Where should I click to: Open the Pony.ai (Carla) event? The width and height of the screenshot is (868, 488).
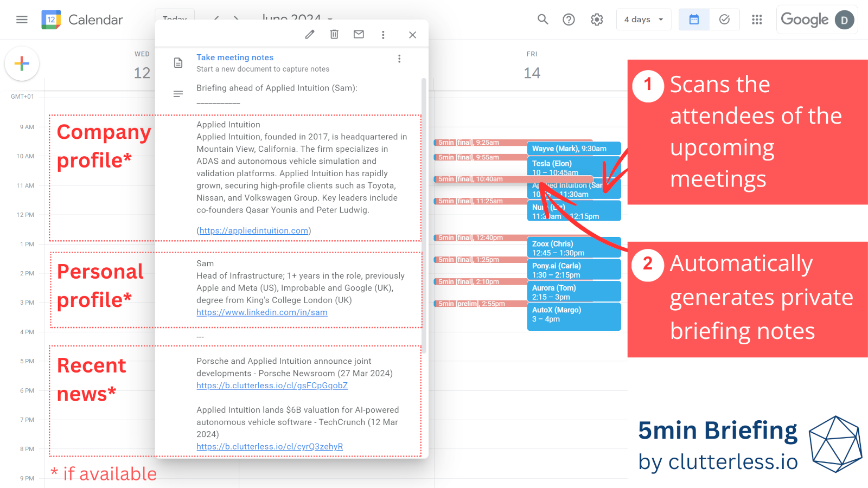point(574,270)
